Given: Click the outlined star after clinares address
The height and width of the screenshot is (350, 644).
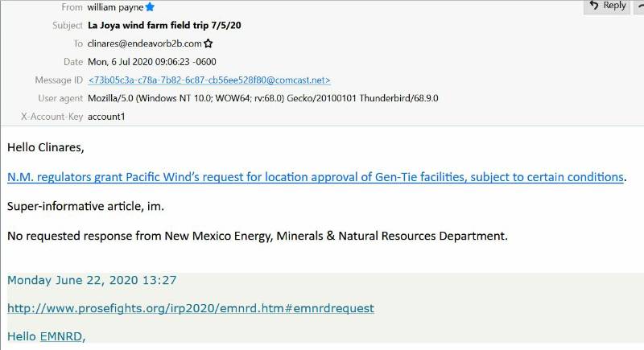Looking at the screenshot, I should pyautogui.click(x=208, y=43).
